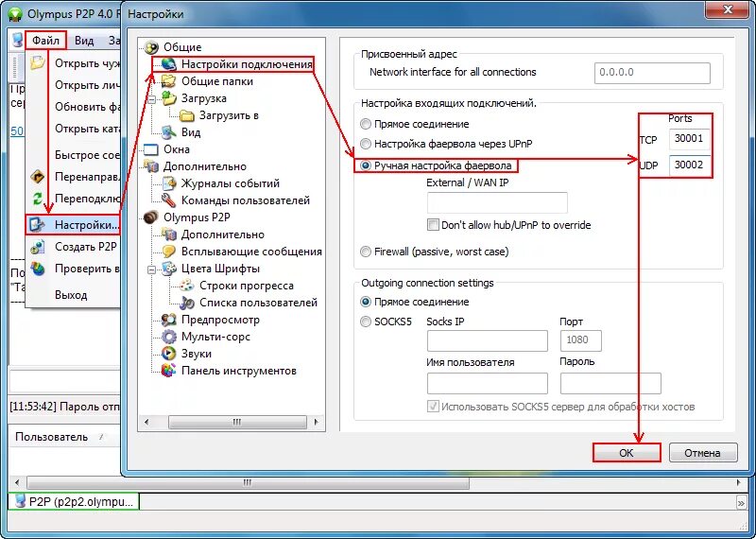756x539 pixels.
Task: Click the settings tree horizontal scrollbar thumb
Action: tap(237, 423)
